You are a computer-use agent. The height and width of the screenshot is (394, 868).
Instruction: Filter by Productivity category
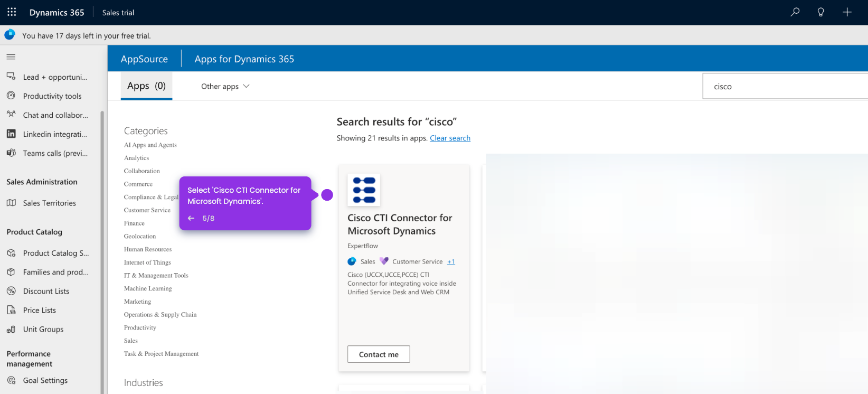pyautogui.click(x=140, y=327)
